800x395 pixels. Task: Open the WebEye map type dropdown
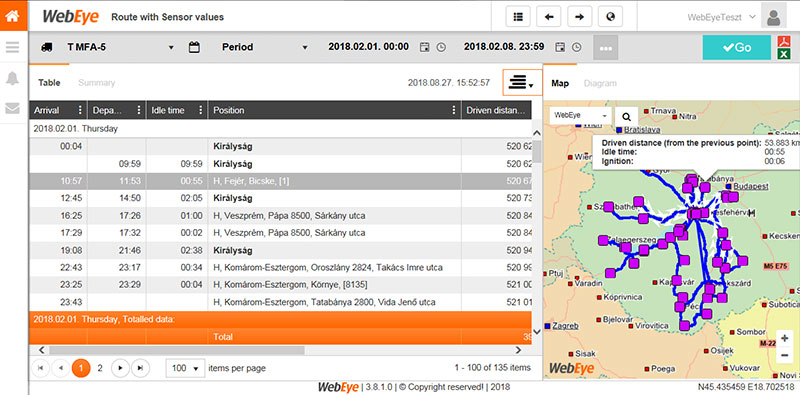[x=581, y=116]
